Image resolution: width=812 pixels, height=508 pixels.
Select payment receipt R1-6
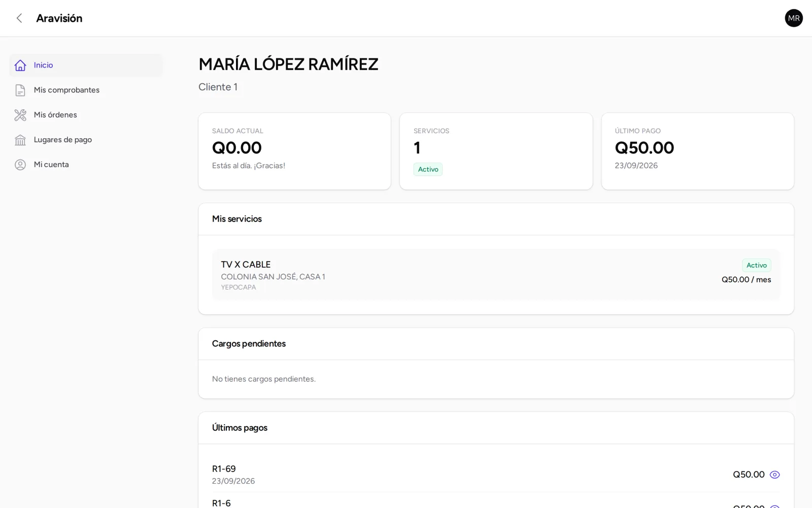tap(221, 503)
